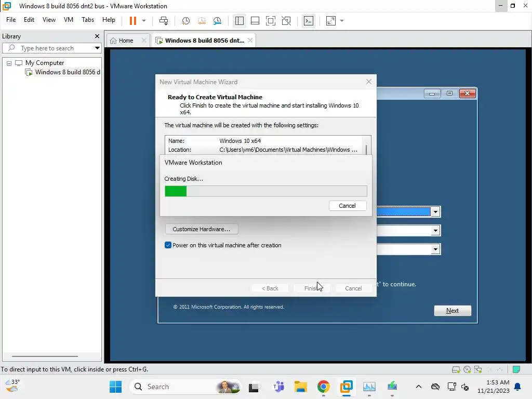The width and height of the screenshot is (532, 399).
Task: Open Google Chrome from taskbar
Action: [323, 387]
